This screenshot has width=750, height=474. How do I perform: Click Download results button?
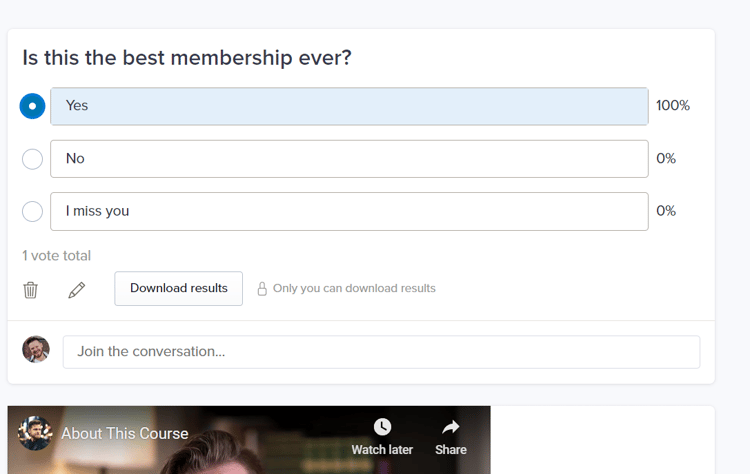(178, 288)
